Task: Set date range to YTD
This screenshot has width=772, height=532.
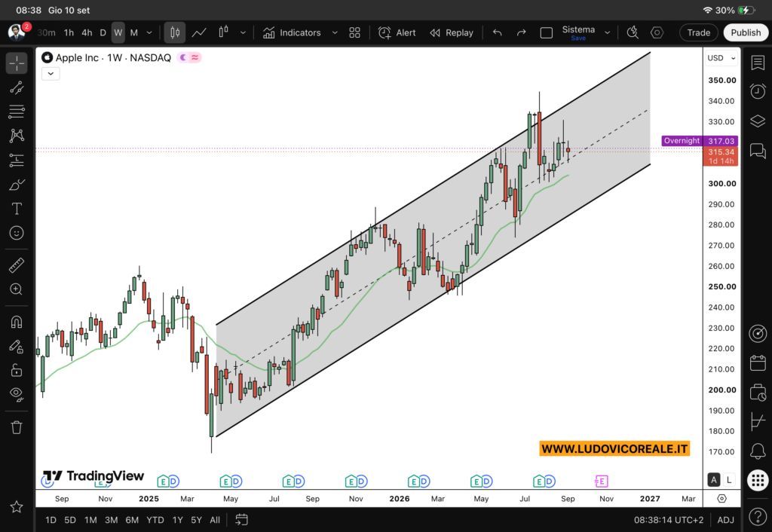Action: tap(155, 520)
